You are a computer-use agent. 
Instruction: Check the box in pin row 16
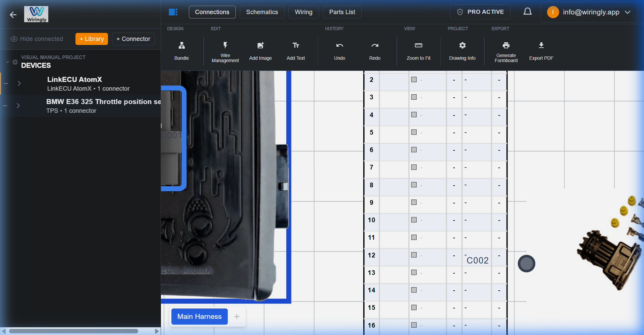(x=414, y=325)
